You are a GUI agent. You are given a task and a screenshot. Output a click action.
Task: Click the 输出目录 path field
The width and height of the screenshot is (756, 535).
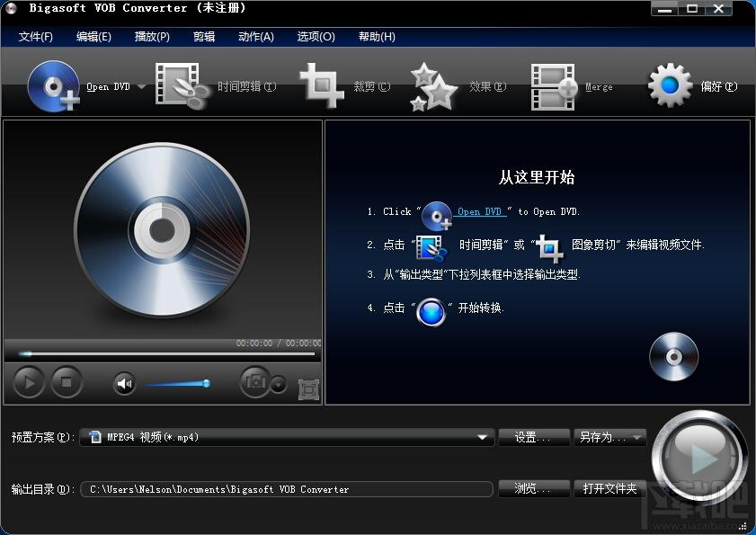coord(287,489)
